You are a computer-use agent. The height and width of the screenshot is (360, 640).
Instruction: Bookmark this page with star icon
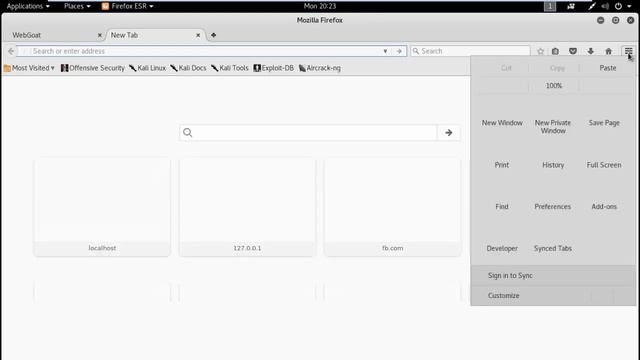pyautogui.click(x=540, y=51)
